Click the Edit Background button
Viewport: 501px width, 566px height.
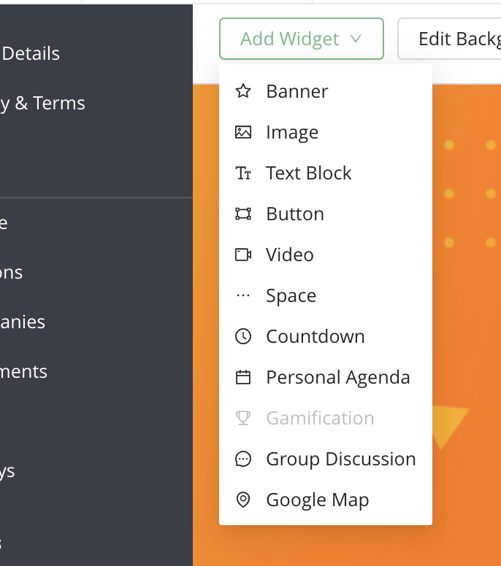coord(449,39)
